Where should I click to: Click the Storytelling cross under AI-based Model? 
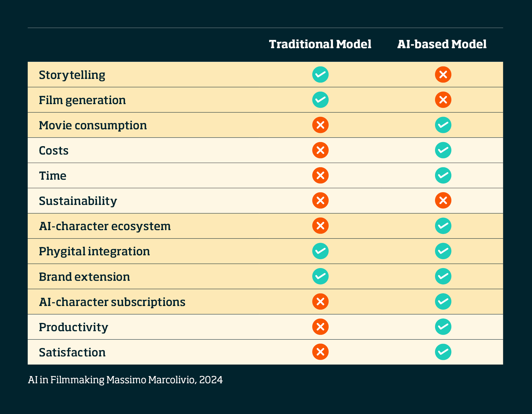(x=443, y=74)
